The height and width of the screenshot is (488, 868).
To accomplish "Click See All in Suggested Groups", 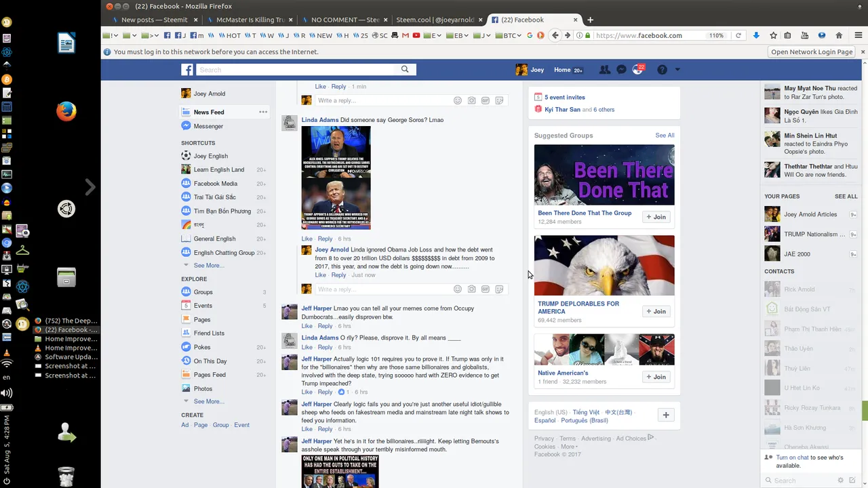I will (x=665, y=136).
